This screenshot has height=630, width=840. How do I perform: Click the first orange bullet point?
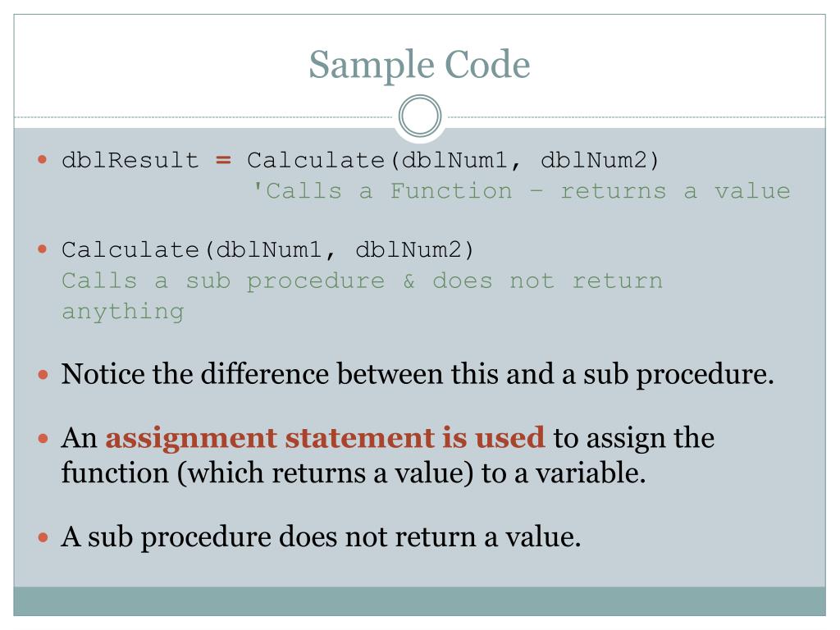[43, 159]
